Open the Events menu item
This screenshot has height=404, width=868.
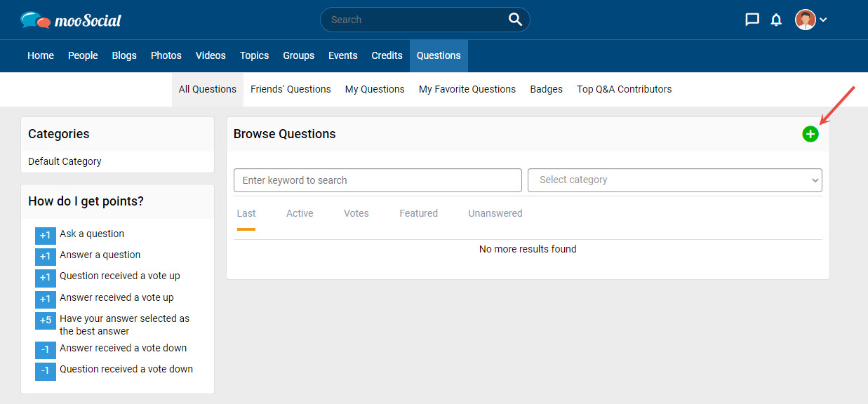coord(343,55)
